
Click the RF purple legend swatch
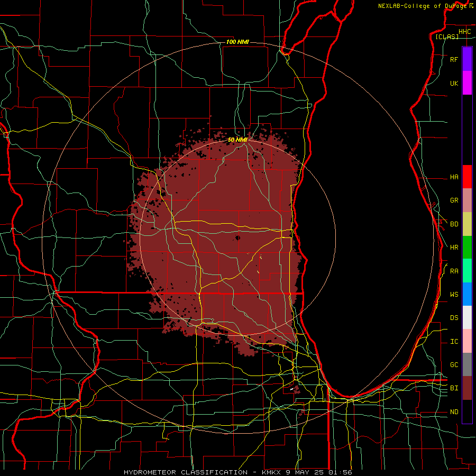(467, 59)
